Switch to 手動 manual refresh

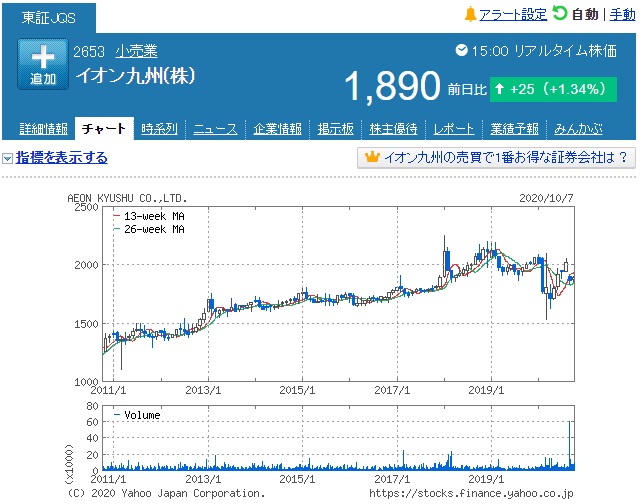click(622, 15)
